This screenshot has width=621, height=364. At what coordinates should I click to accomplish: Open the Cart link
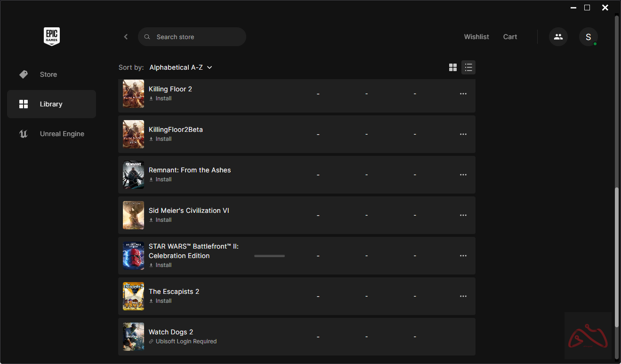tap(510, 37)
